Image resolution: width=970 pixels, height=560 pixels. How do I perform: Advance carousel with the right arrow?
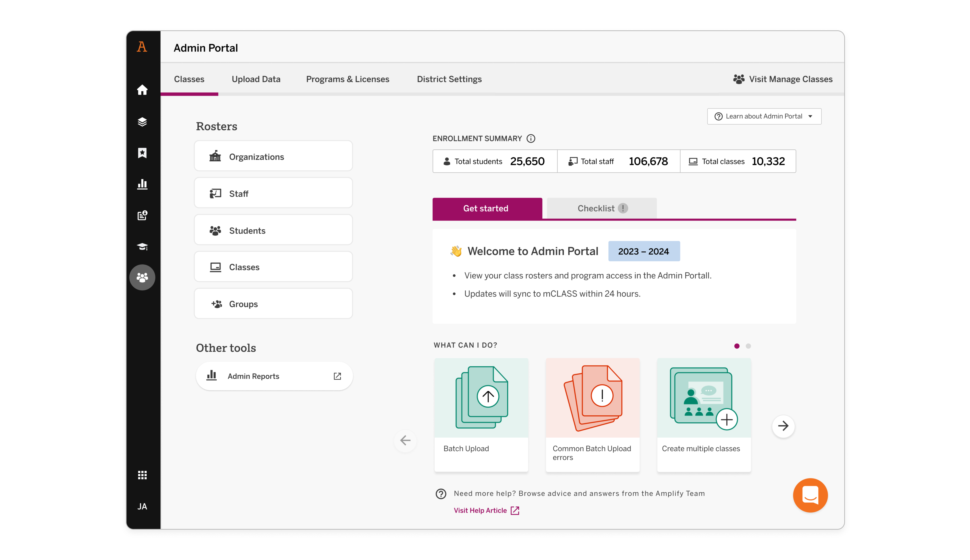783,426
